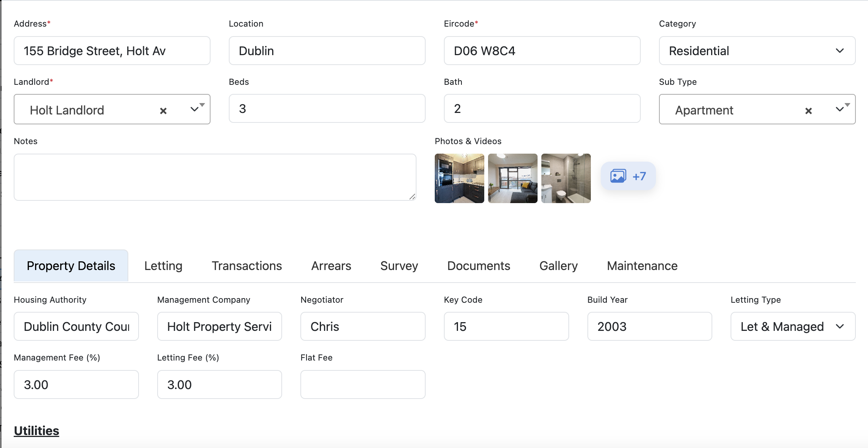868x448 pixels.
Task: Click into the Notes text area
Action: coord(215,177)
